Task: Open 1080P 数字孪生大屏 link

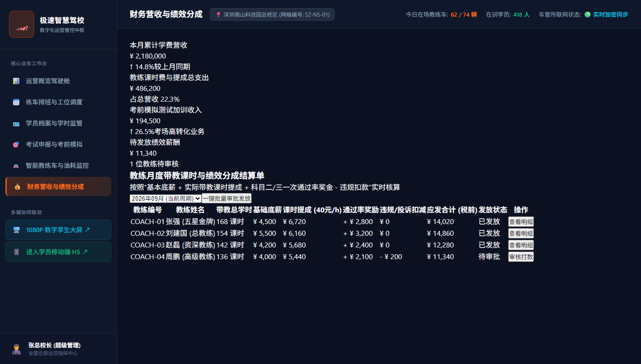Action: (58, 230)
